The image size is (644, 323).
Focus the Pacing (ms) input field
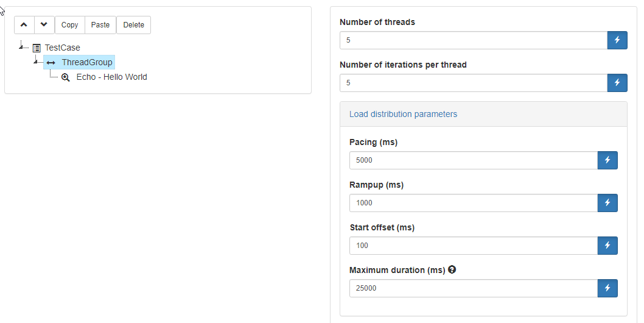click(x=474, y=160)
